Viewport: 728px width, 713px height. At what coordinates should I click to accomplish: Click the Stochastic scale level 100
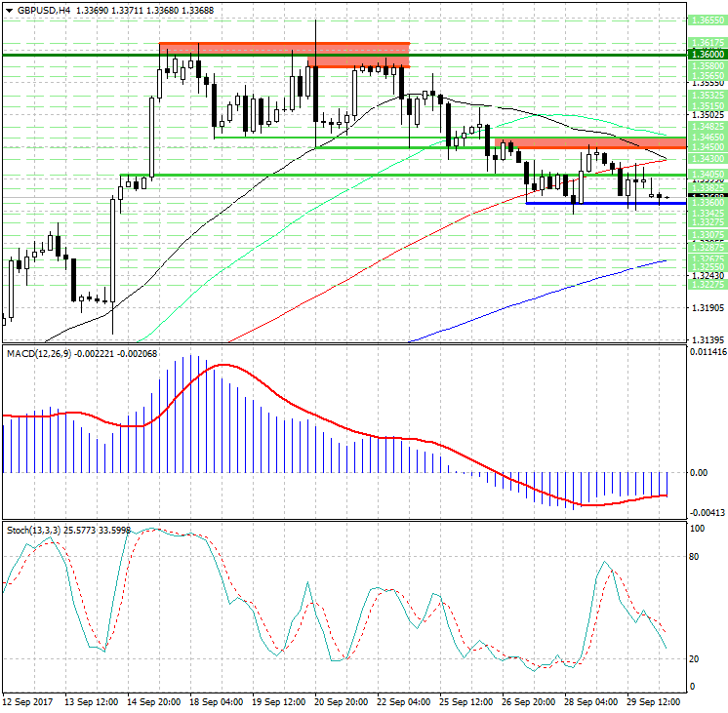pyautogui.click(x=697, y=529)
